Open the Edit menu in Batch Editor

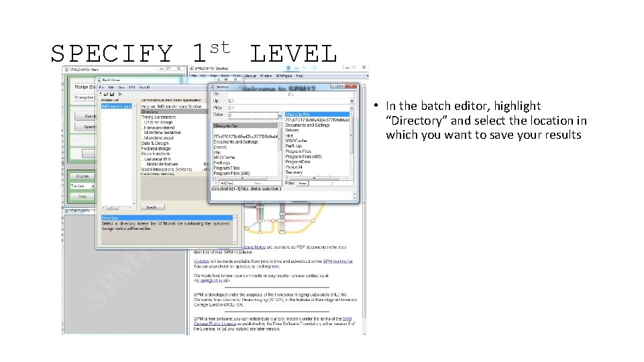(x=111, y=87)
